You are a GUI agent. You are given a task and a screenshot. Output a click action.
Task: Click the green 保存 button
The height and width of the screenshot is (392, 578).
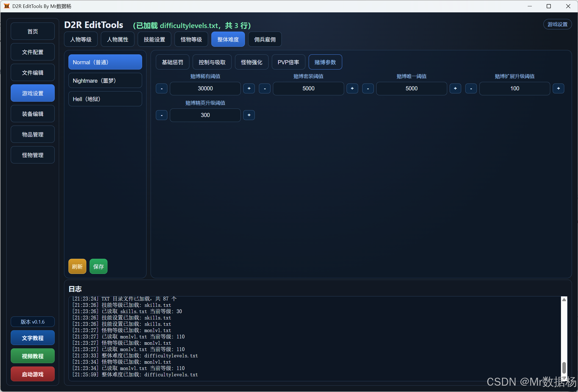(98, 266)
